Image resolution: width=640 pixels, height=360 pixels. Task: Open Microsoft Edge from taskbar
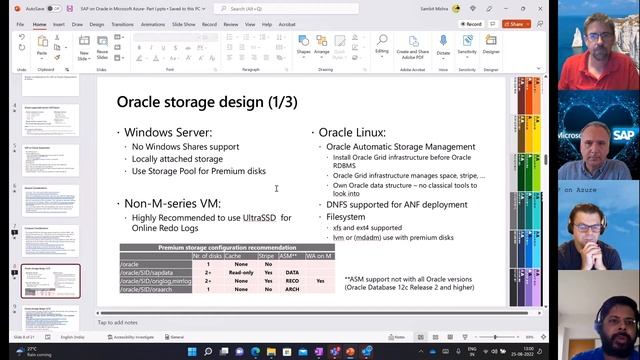pos(256,351)
